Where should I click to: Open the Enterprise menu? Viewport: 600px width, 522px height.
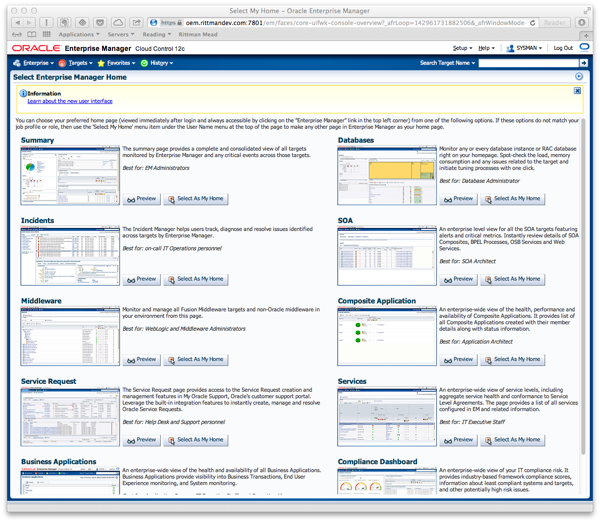33,63
